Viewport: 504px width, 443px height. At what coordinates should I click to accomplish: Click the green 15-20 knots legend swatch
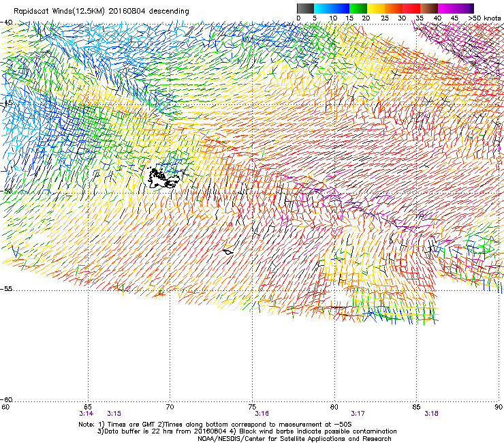point(358,8)
